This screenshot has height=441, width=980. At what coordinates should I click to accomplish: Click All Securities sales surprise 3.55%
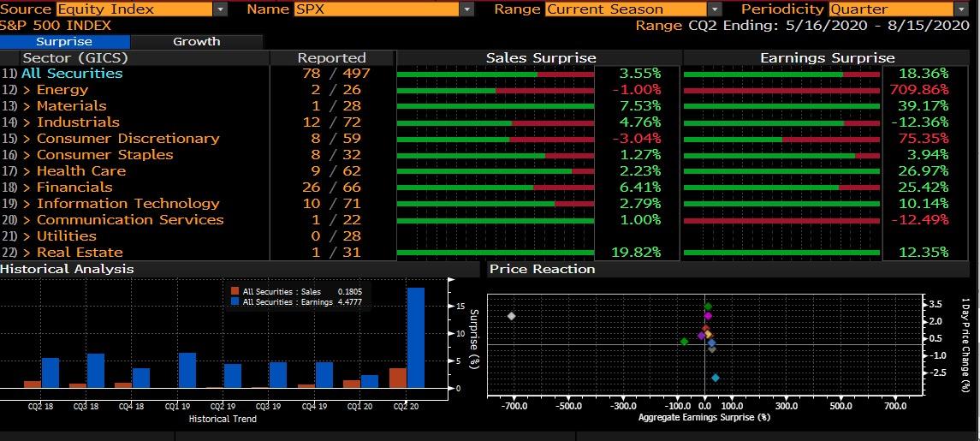tap(639, 73)
